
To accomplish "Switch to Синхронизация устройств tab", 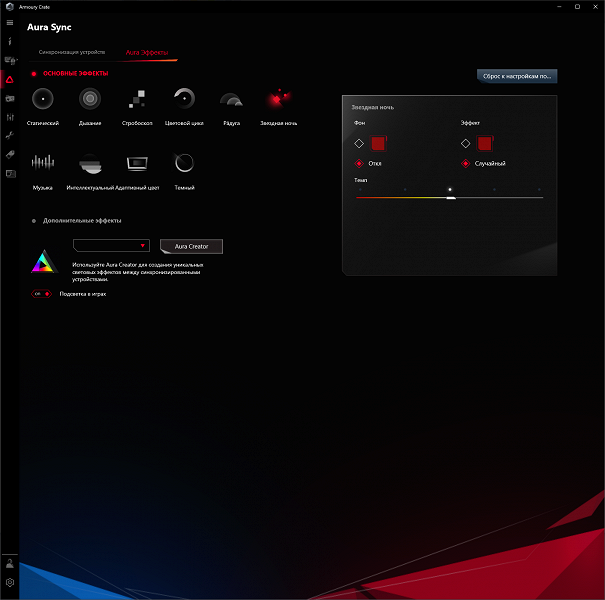I will (x=72, y=52).
